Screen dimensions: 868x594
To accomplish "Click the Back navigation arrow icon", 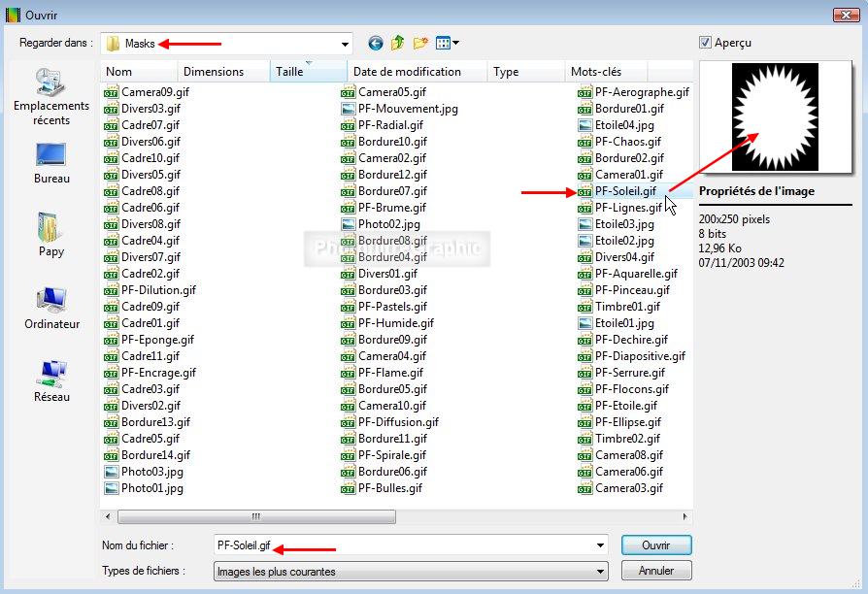I will 376,43.
